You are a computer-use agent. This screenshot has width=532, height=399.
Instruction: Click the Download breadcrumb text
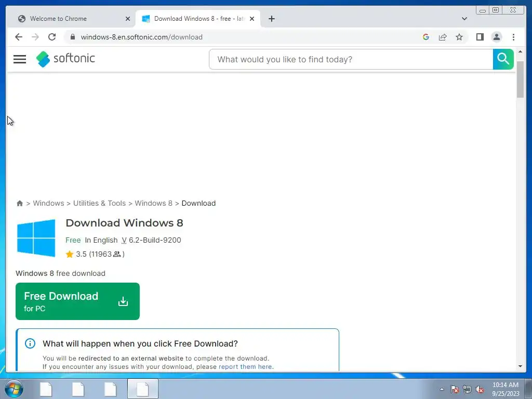(x=198, y=203)
